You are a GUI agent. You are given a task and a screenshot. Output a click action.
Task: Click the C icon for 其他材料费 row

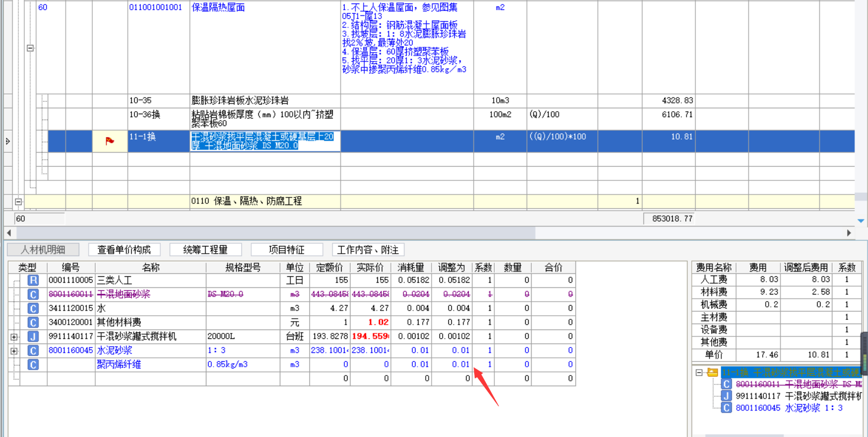[33, 323]
